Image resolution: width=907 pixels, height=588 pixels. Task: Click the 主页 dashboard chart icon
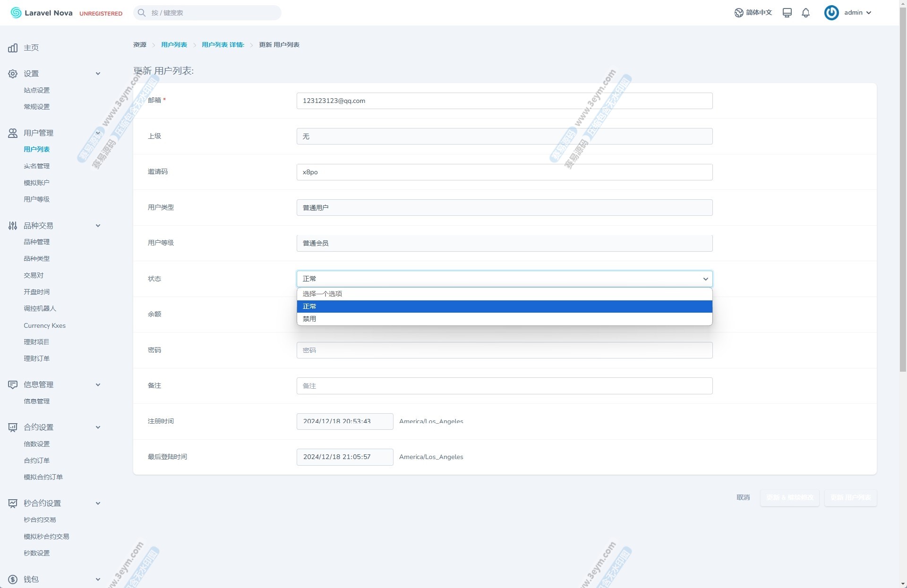coord(13,48)
